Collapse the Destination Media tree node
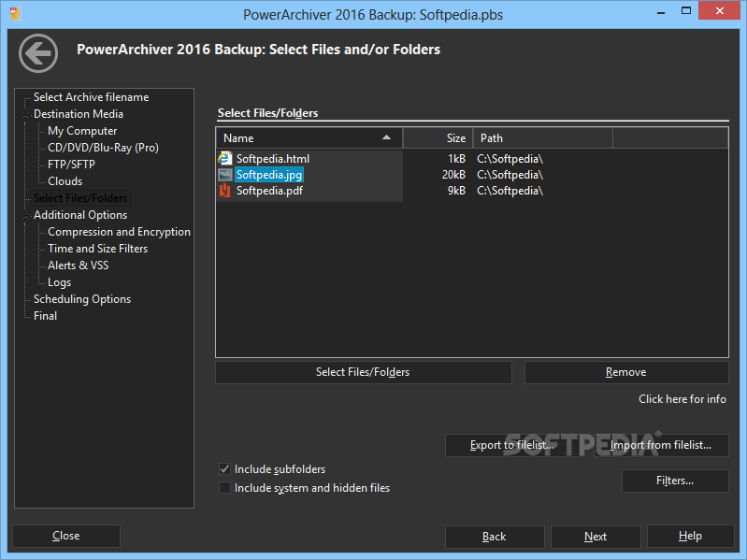 [26, 115]
